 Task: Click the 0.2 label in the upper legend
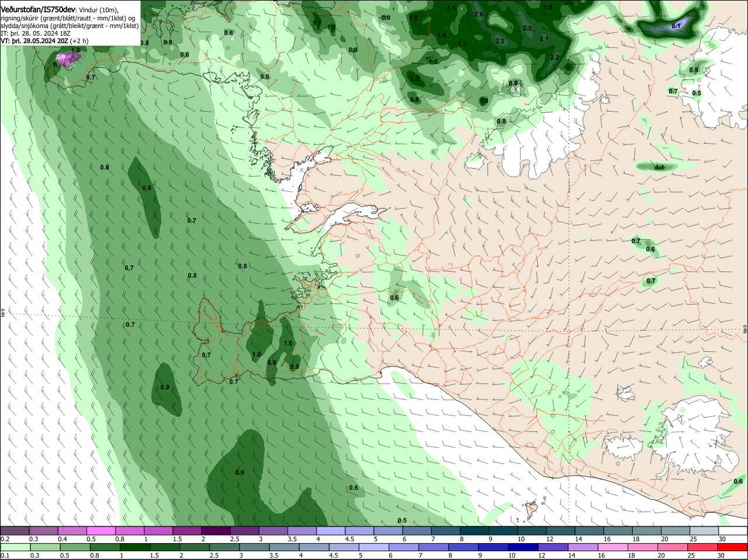5,539
